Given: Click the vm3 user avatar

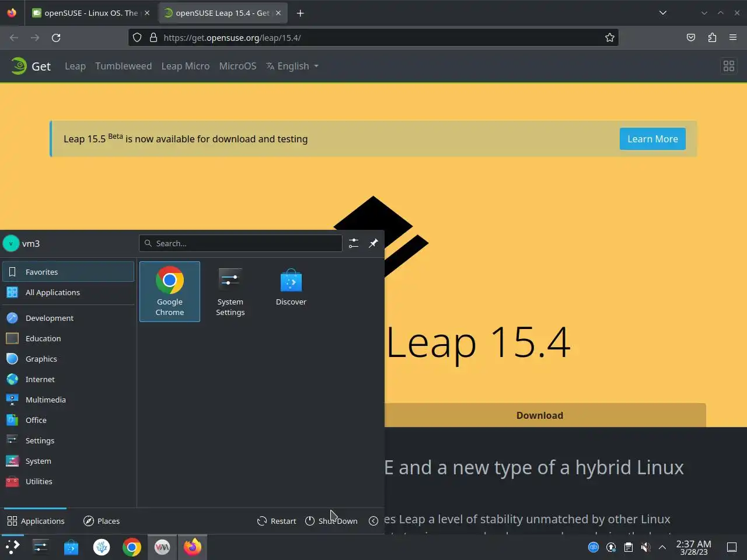Looking at the screenshot, I should pyautogui.click(x=11, y=243).
